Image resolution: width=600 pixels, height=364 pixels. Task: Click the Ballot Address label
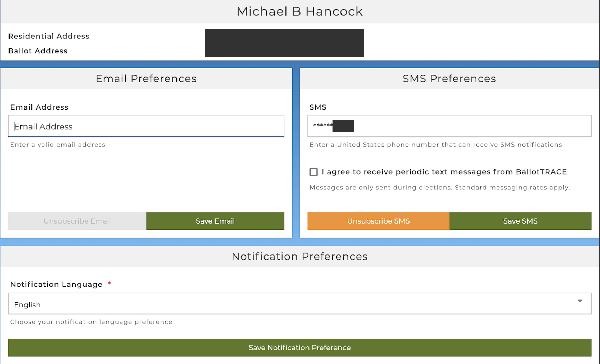38,51
